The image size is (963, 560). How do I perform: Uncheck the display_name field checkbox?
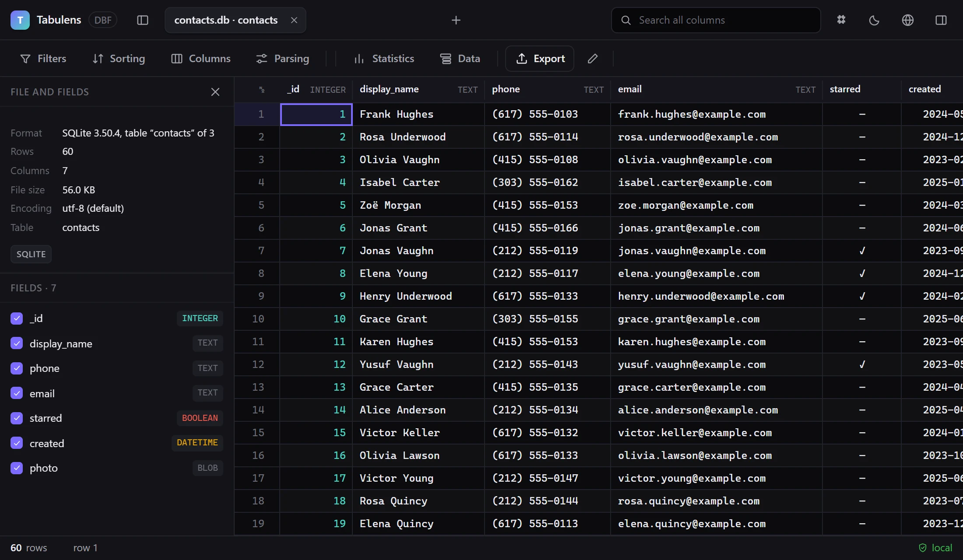[17, 343]
